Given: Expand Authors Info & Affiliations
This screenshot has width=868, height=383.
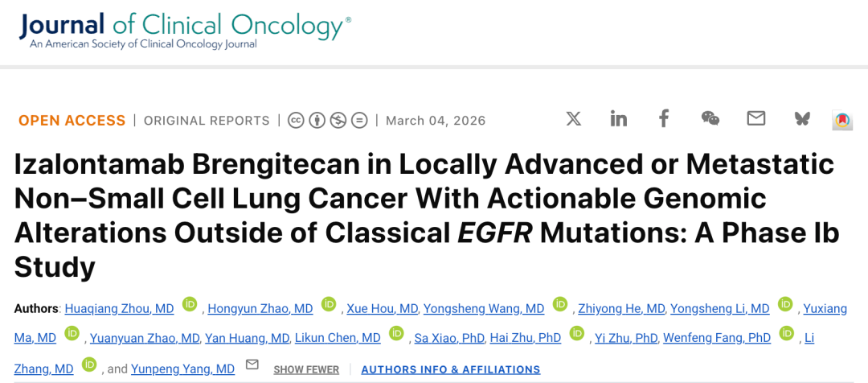Looking at the screenshot, I should tap(451, 369).
